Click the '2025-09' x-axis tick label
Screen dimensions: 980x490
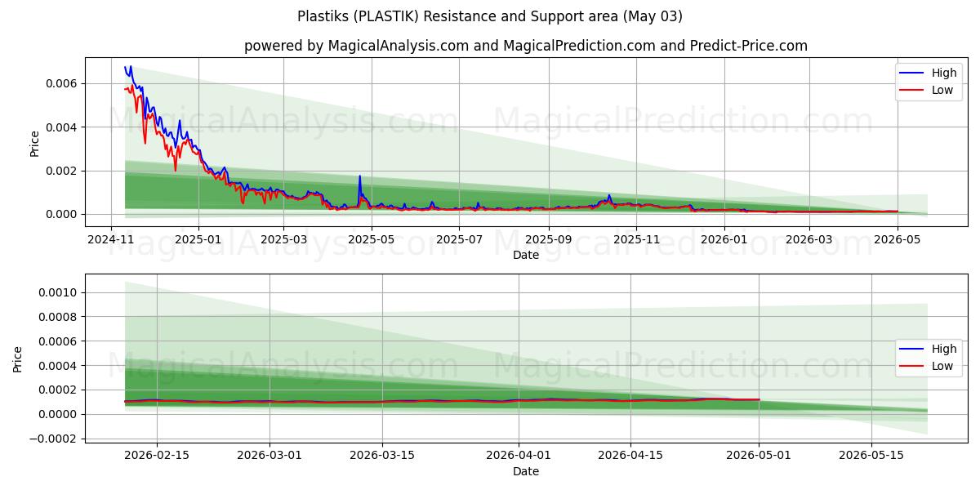click(x=549, y=239)
